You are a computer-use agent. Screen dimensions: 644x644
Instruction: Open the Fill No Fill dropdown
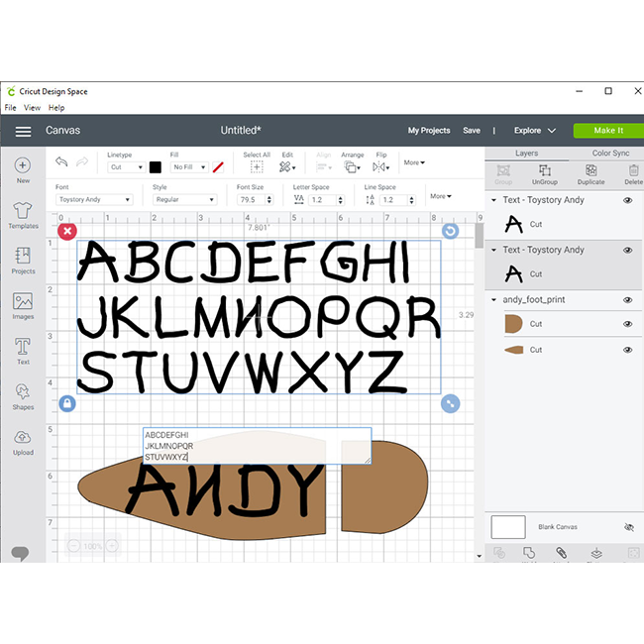(189, 167)
